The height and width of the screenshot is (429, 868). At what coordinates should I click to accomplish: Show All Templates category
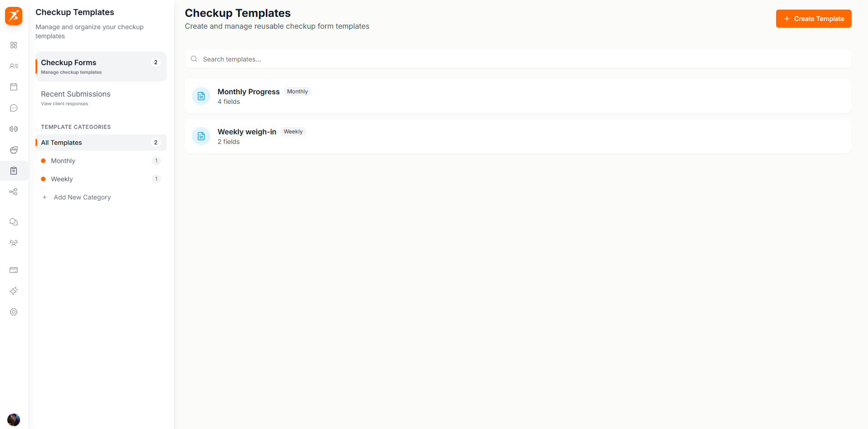coord(61,143)
